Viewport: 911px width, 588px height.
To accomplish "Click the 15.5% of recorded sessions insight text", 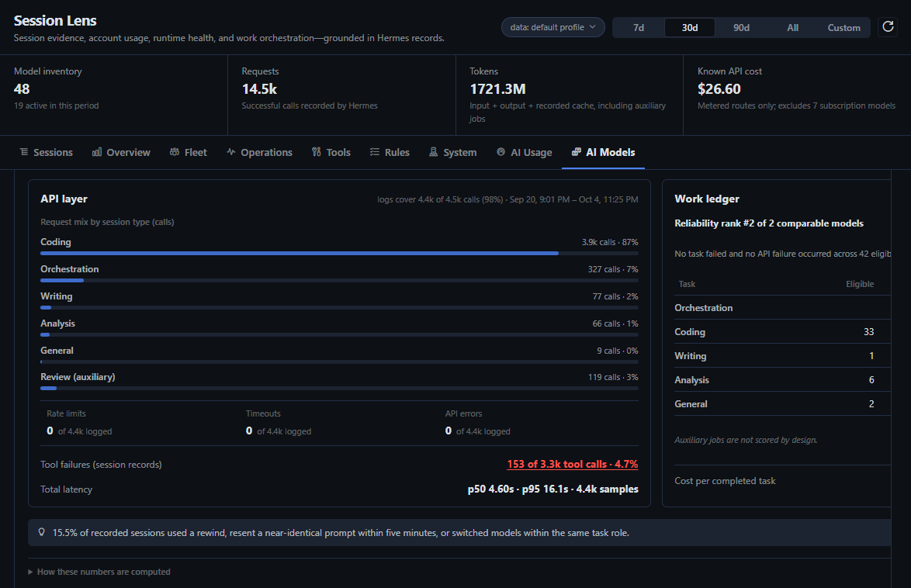I will [341, 533].
